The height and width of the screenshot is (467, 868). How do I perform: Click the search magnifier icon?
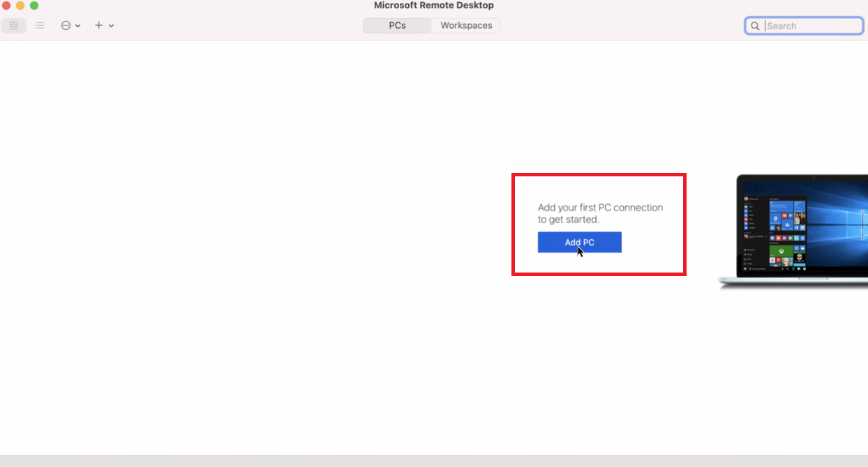tap(755, 26)
